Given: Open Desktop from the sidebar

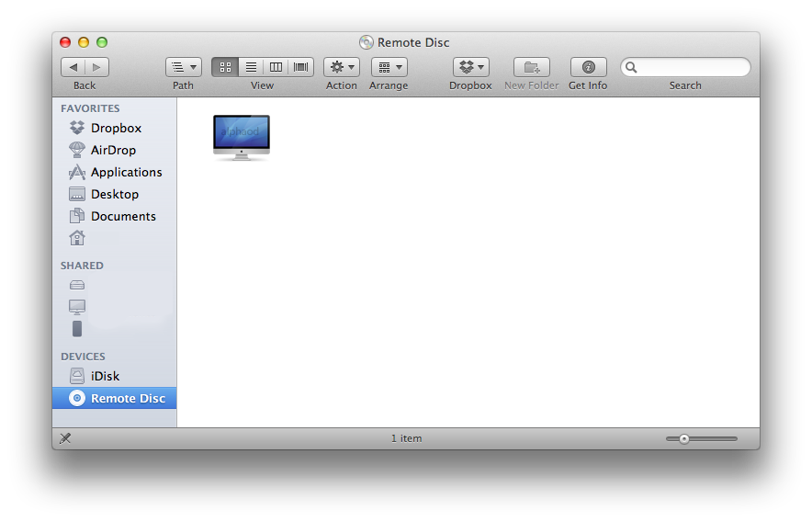Looking at the screenshot, I should [x=115, y=195].
